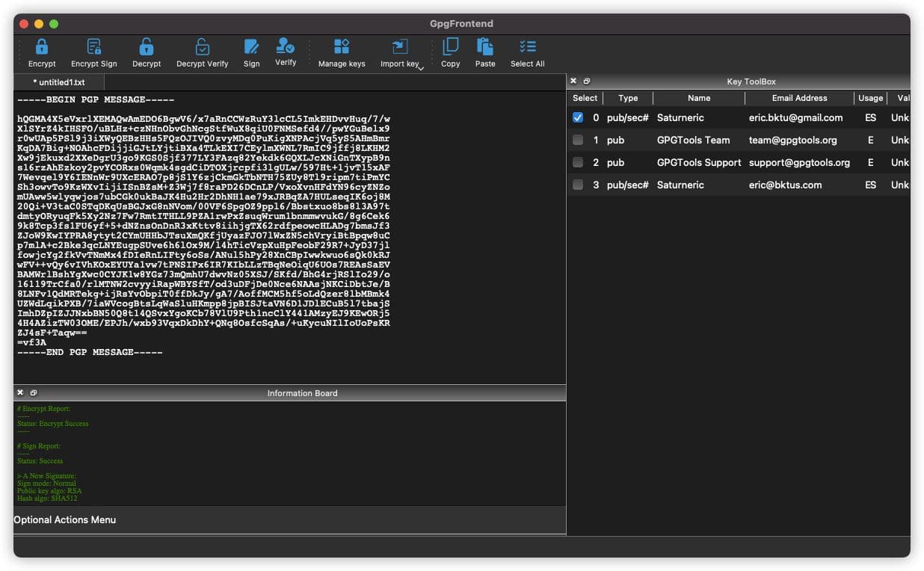This screenshot has width=924, height=571.
Task: Click the =vf3A checksum line
Action: coord(31,342)
